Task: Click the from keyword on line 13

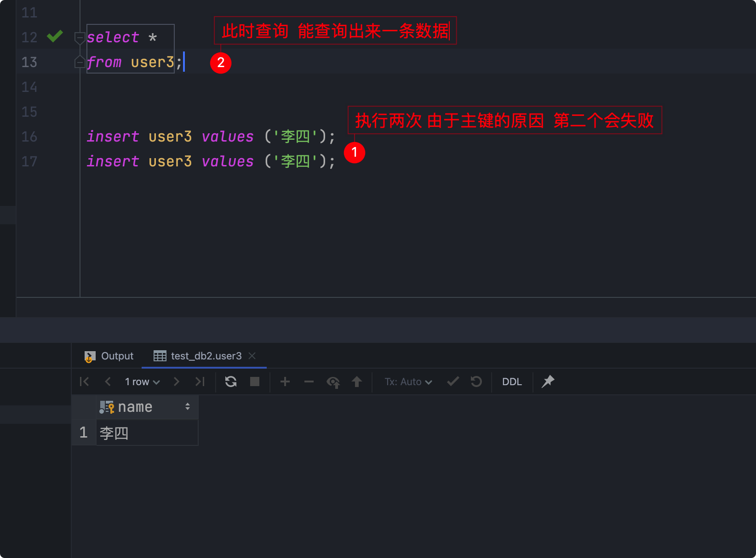Action: [x=104, y=62]
